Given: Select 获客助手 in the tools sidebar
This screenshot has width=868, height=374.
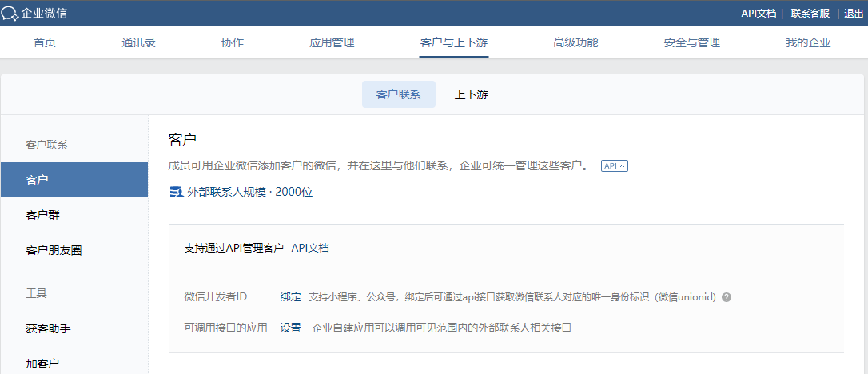Looking at the screenshot, I should (48, 328).
